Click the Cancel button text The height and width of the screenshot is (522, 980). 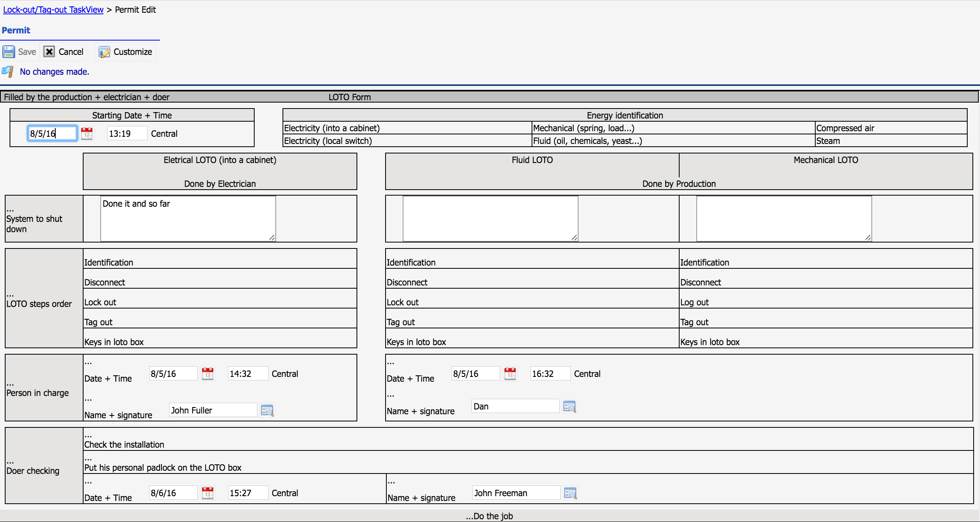tap(71, 52)
